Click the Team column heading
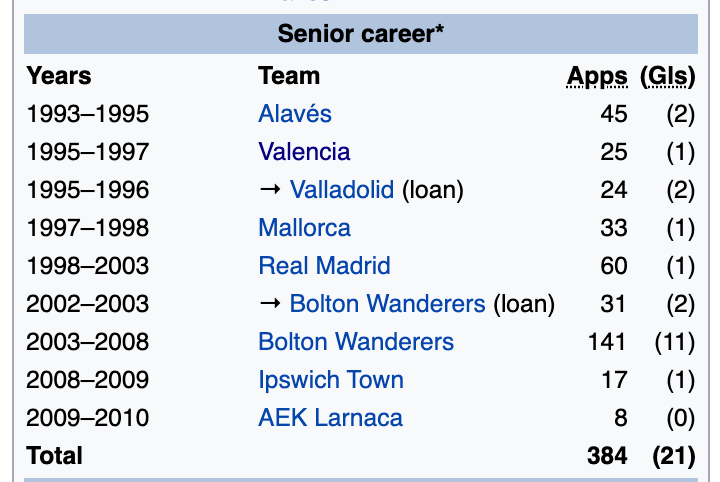The height and width of the screenshot is (482, 720). pos(289,76)
